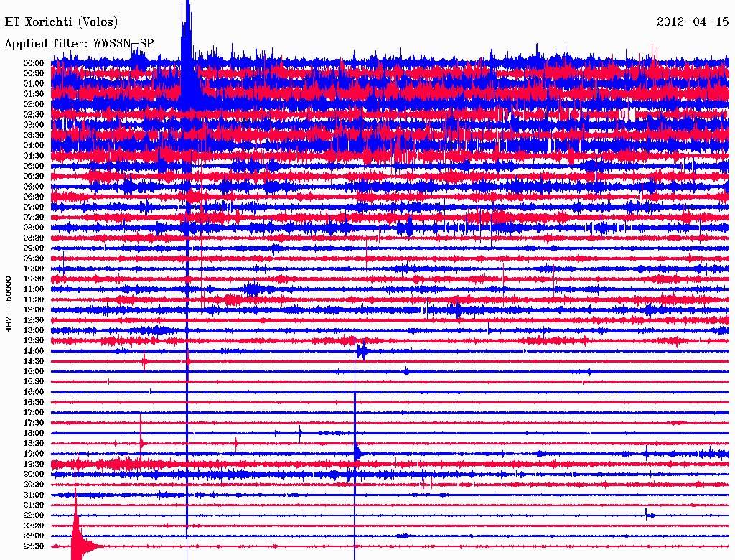Select the 18:00 time label
The image size is (735, 560).
click(x=34, y=434)
